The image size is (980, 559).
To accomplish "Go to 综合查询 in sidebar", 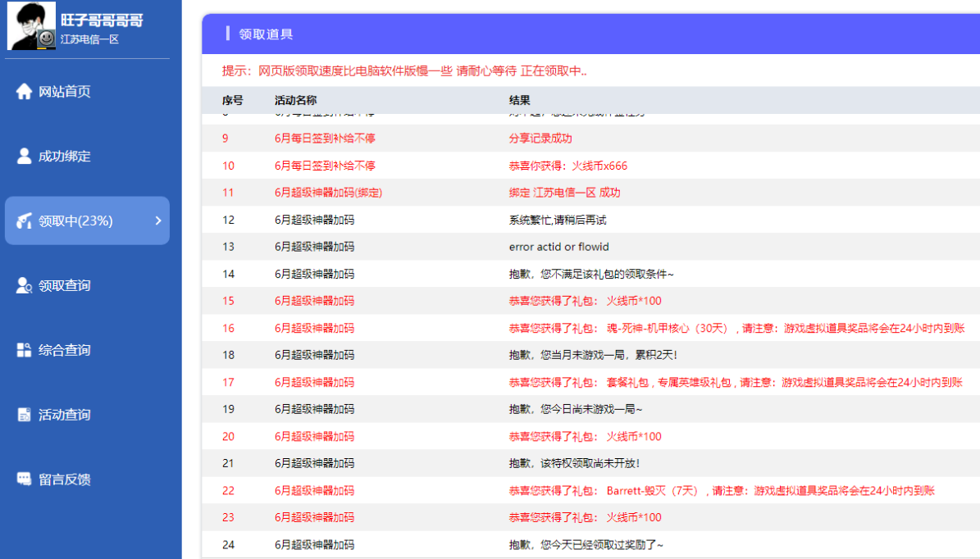I will click(65, 350).
